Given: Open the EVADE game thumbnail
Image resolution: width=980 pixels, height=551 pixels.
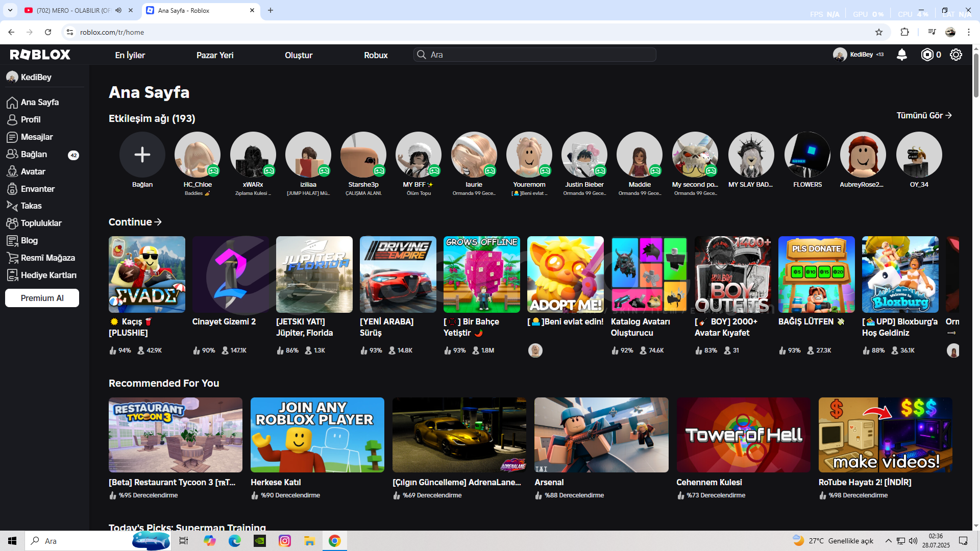Looking at the screenshot, I should (147, 274).
